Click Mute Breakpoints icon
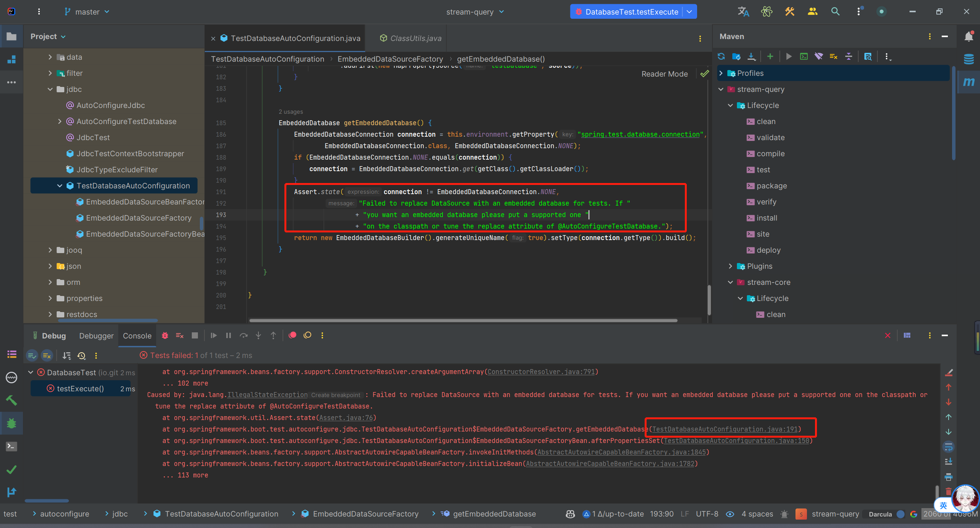 (307, 335)
